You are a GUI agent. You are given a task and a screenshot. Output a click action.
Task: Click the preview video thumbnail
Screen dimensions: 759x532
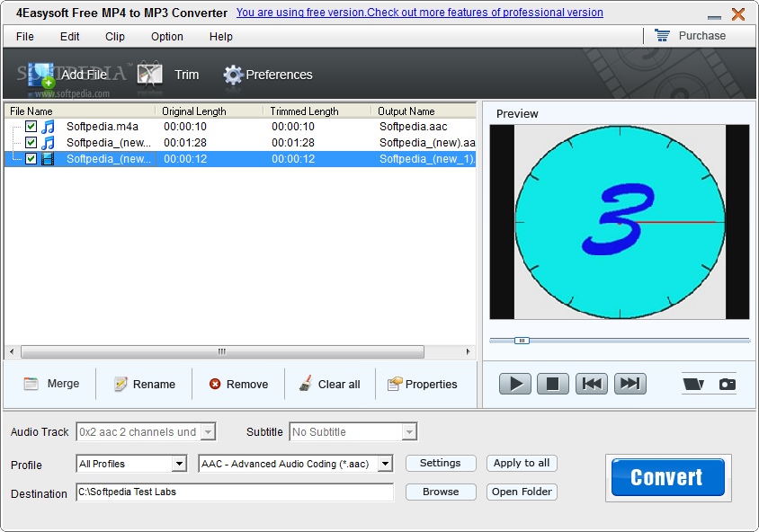[620, 222]
